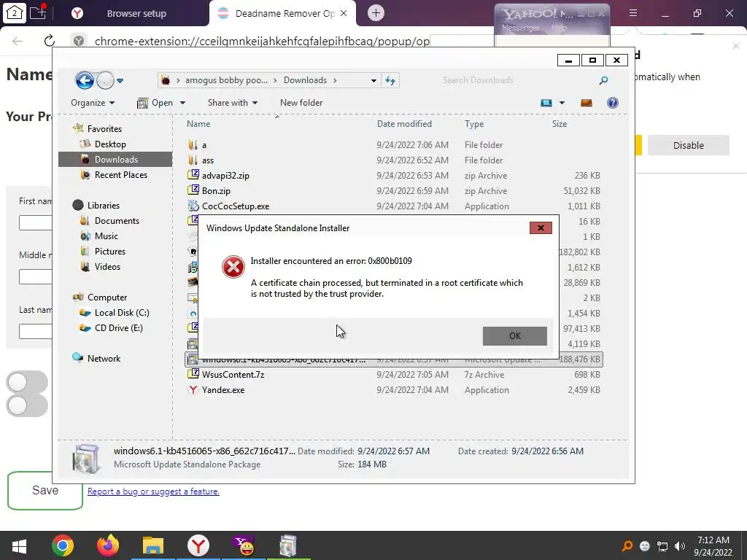Toggle the upper switch on the options page
This screenshot has height=560, width=747.
(x=27, y=382)
